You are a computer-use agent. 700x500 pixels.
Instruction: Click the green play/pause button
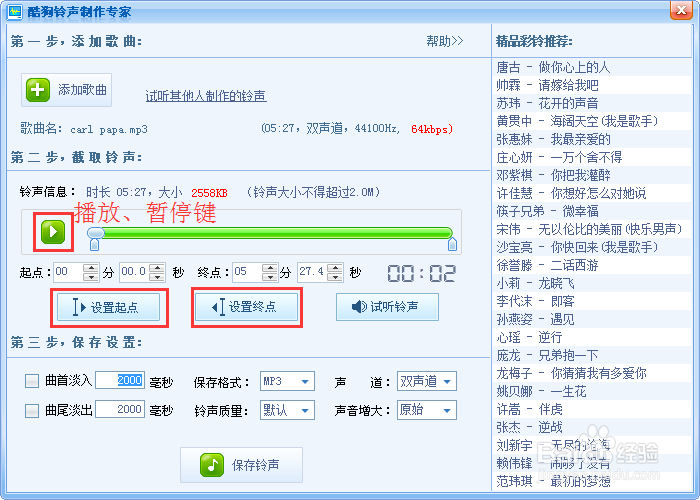[53, 232]
